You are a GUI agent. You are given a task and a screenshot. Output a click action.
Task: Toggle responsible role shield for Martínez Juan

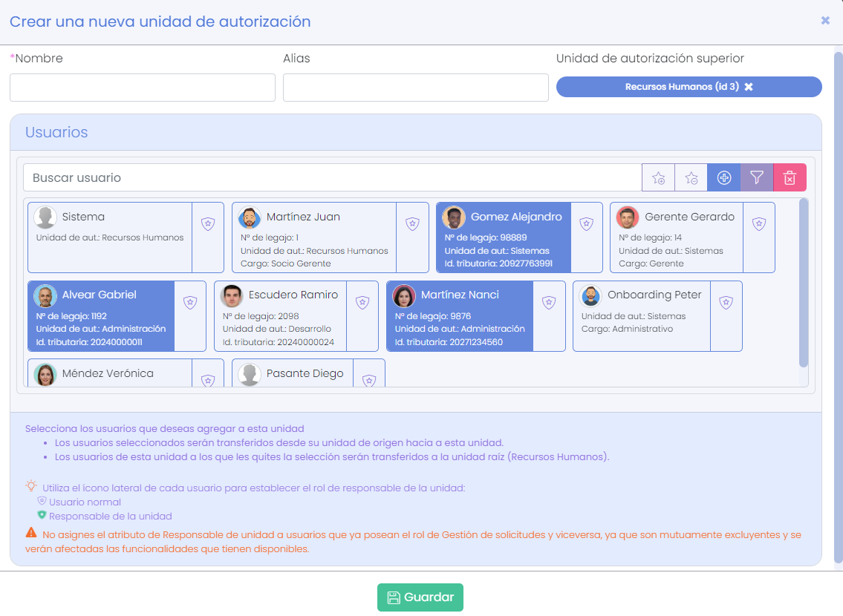coord(412,224)
